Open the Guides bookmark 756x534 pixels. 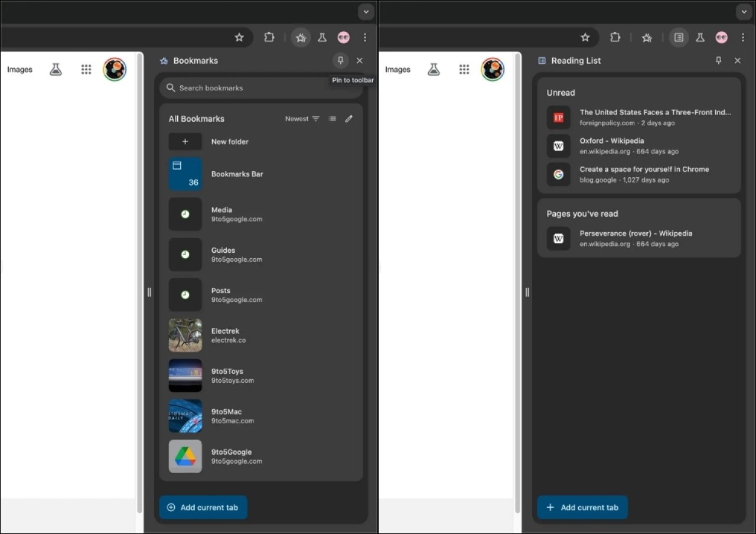point(260,255)
